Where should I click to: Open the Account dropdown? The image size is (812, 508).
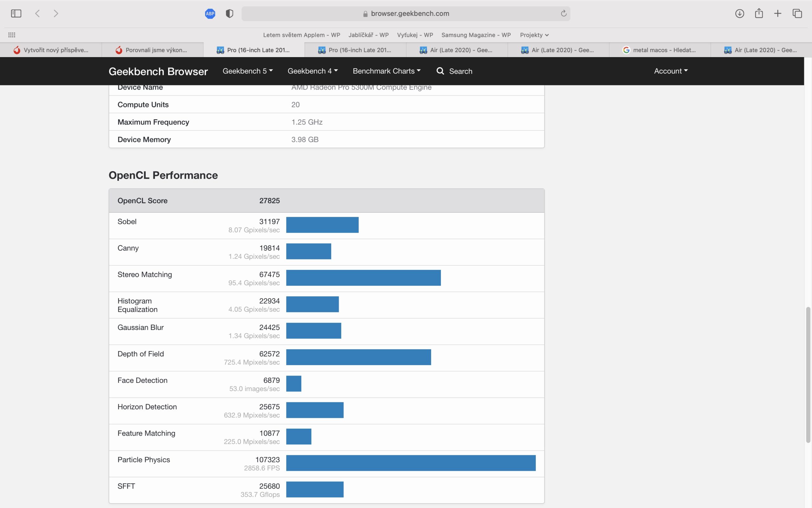tap(671, 71)
